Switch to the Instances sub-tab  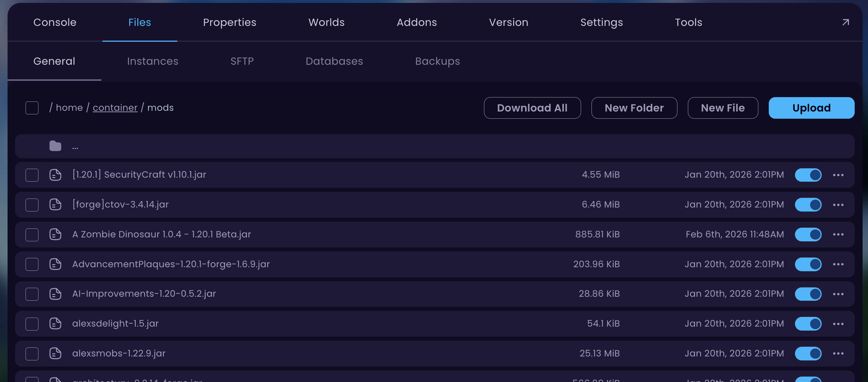153,61
